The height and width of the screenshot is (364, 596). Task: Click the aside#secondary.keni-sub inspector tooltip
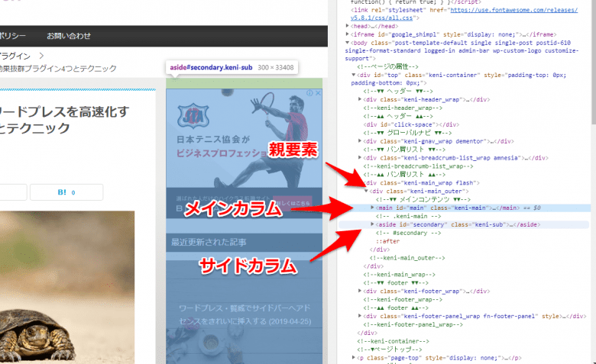point(232,68)
